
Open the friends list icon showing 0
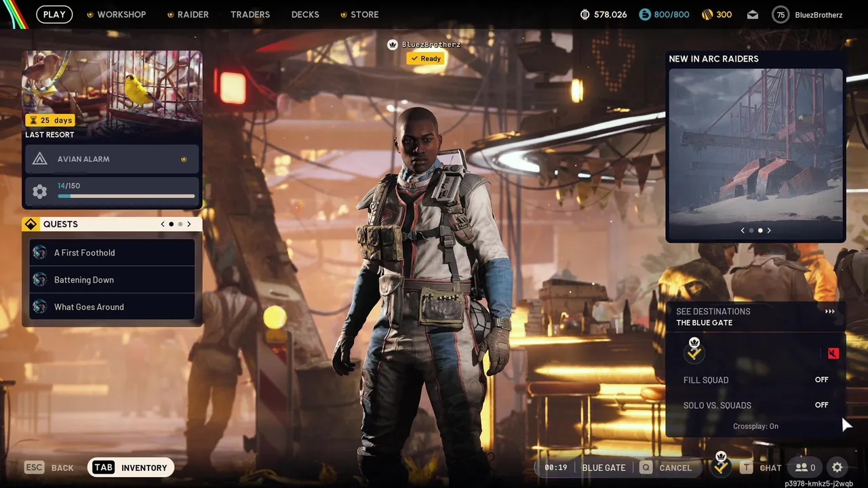[806, 468]
